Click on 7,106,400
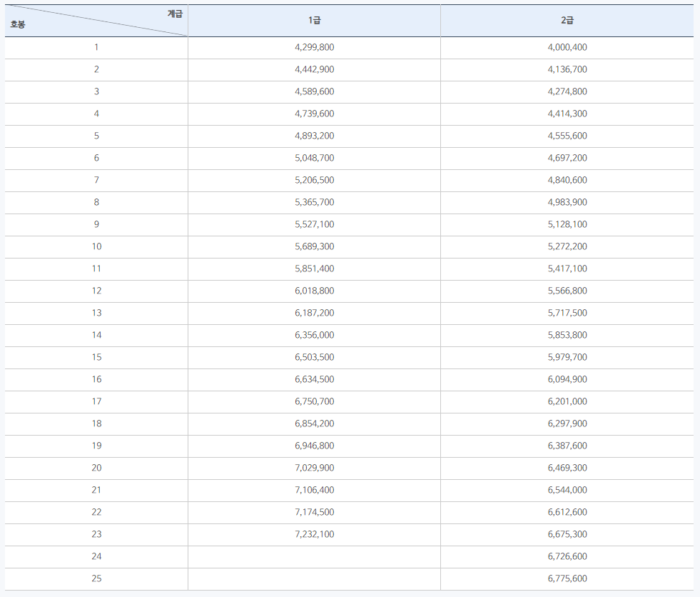Image resolution: width=700 pixels, height=597 pixels. click(x=314, y=490)
